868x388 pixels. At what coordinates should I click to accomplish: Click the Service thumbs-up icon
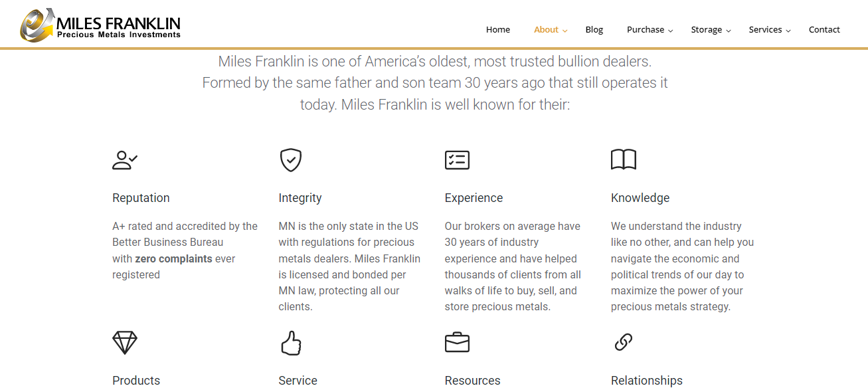[x=291, y=343]
